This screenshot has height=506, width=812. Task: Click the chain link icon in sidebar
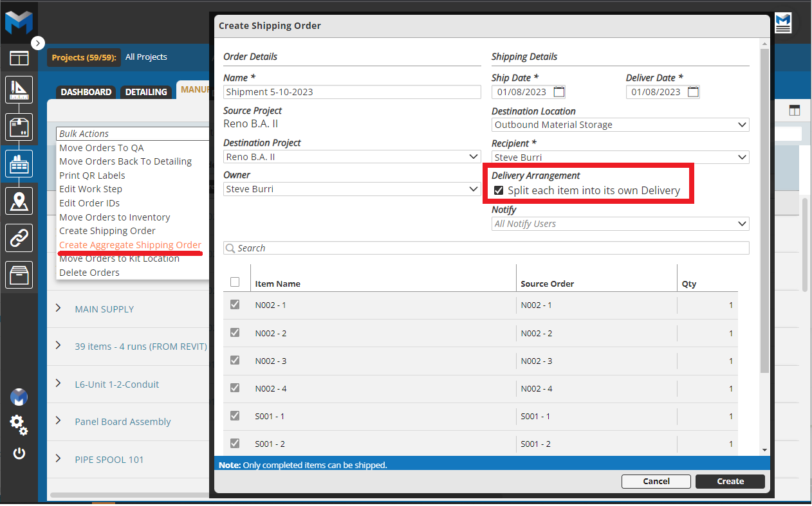tap(19, 238)
